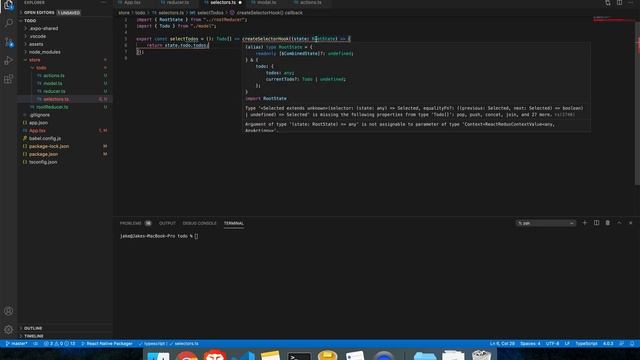
Task: Open Finder in the Dock
Action: 158,356
